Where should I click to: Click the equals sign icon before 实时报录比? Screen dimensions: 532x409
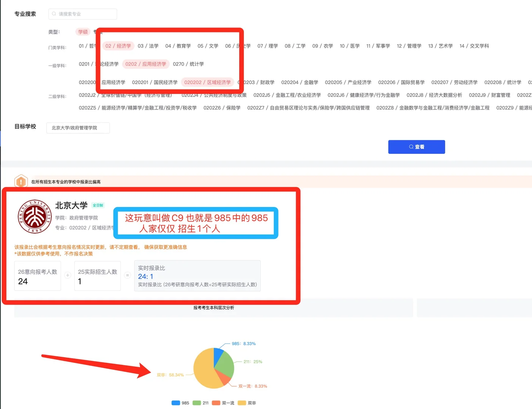[127, 275]
